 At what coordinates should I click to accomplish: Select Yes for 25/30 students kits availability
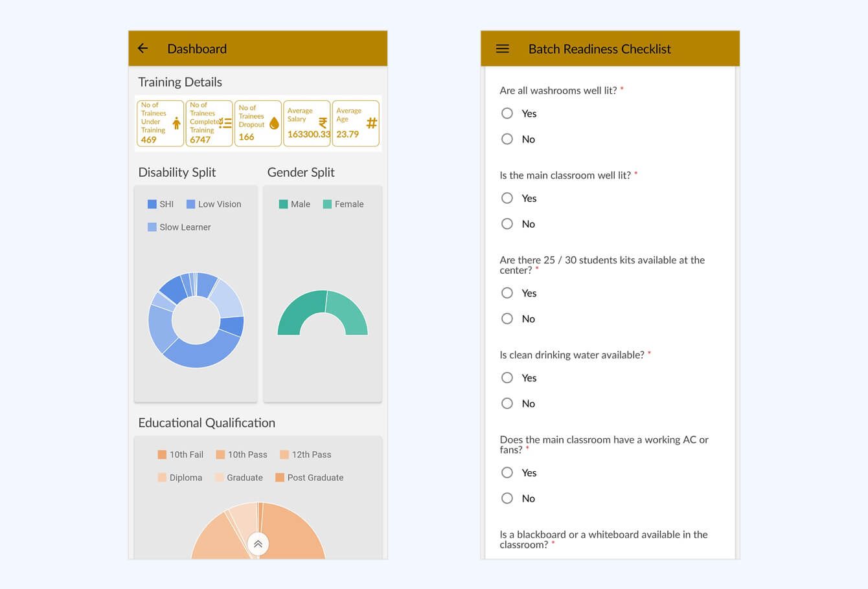(507, 293)
